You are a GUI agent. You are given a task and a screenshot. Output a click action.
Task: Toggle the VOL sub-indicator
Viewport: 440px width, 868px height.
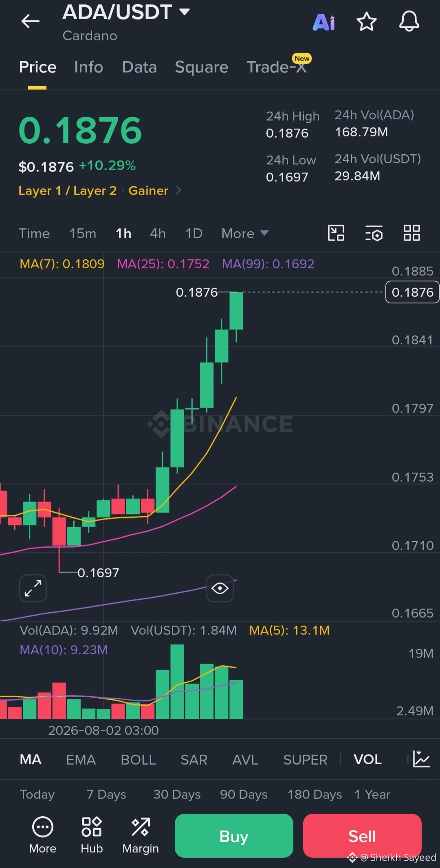click(367, 759)
